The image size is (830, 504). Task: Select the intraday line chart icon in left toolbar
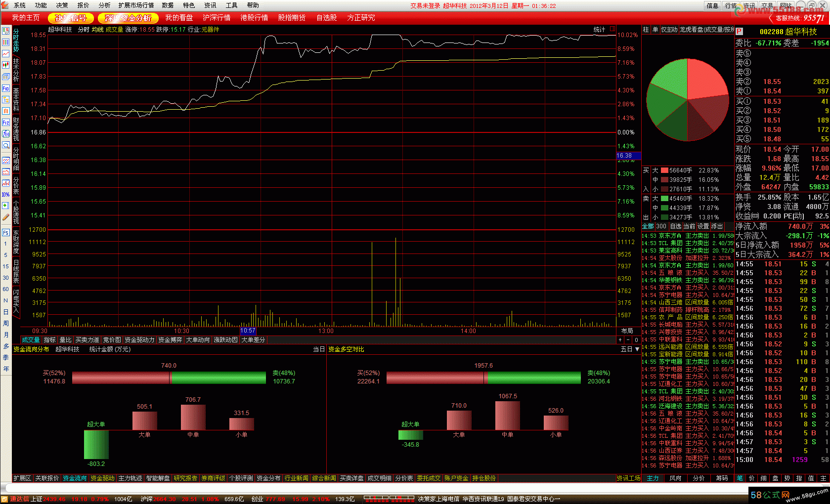pos(5,53)
